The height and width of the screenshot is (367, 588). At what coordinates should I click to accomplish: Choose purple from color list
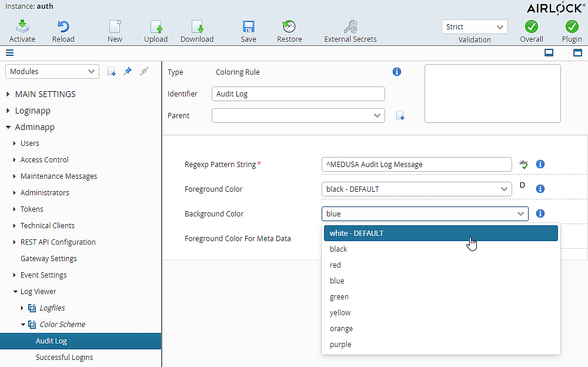point(440,345)
